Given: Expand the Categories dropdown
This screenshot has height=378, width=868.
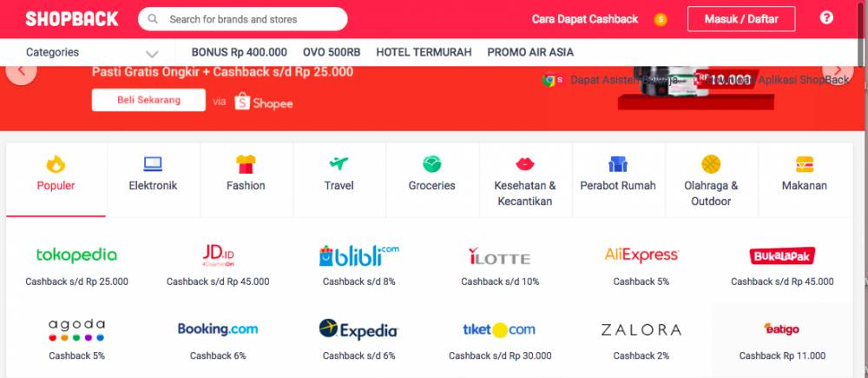Looking at the screenshot, I should click(92, 53).
